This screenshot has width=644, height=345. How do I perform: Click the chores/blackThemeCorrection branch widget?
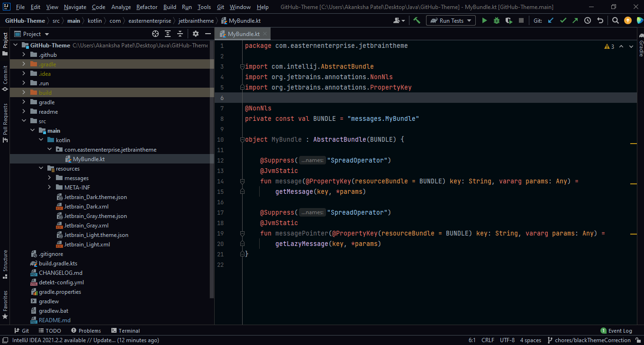click(x=590, y=340)
